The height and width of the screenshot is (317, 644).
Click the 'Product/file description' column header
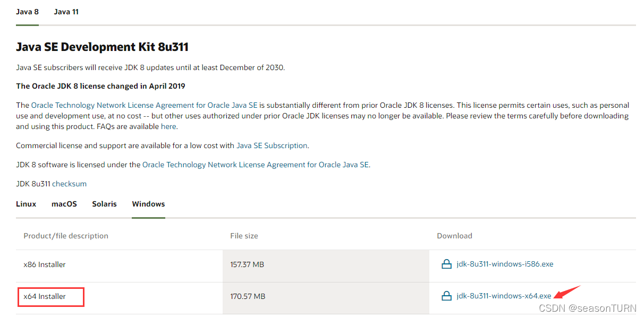(x=66, y=236)
